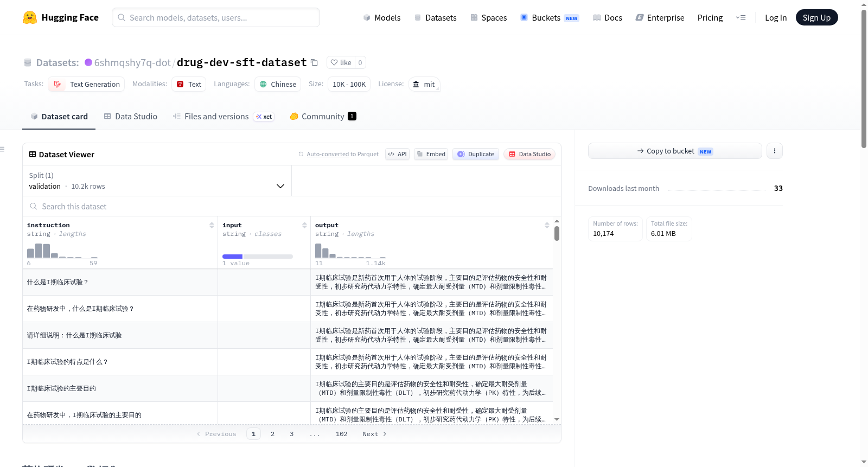Click the input classes bar
The image size is (868, 467).
257,257
